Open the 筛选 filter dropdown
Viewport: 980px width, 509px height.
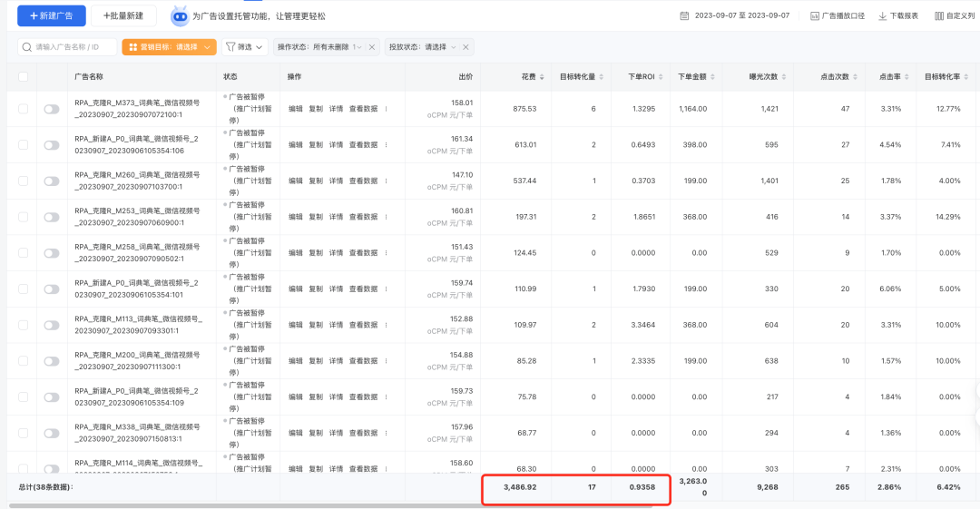click(x=244, y=47)
